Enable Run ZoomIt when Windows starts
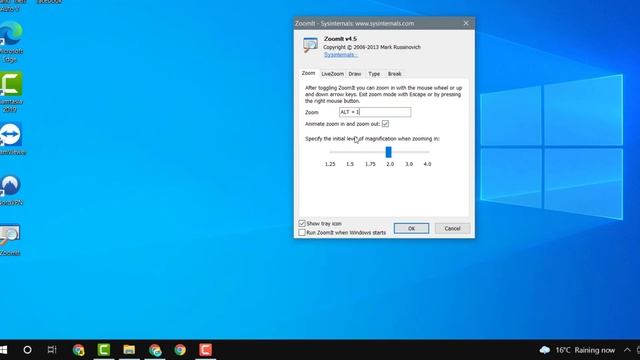Viewport: 640px width, 360px height. [302, 233]
